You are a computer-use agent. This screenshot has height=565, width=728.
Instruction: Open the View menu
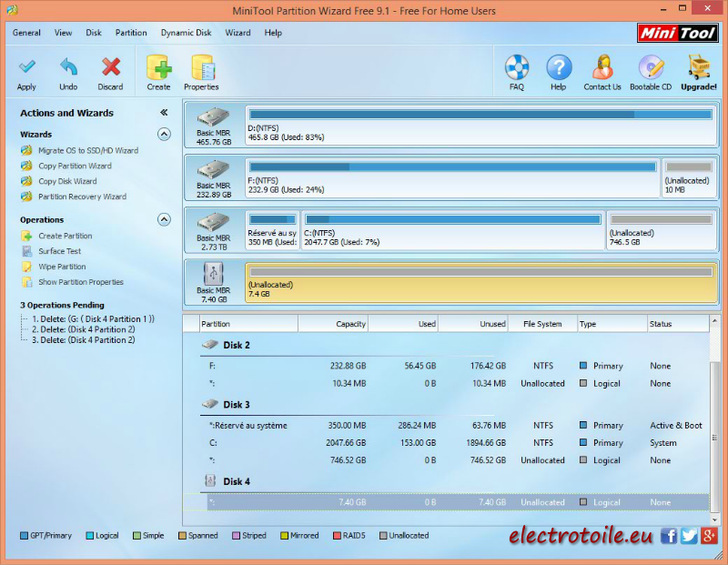[63, 33]
